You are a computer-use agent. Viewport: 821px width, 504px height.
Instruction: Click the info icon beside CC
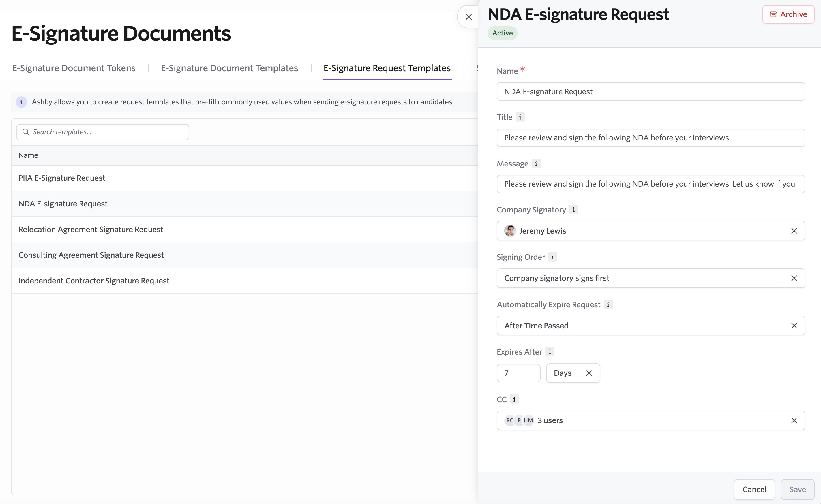(514, 399)
